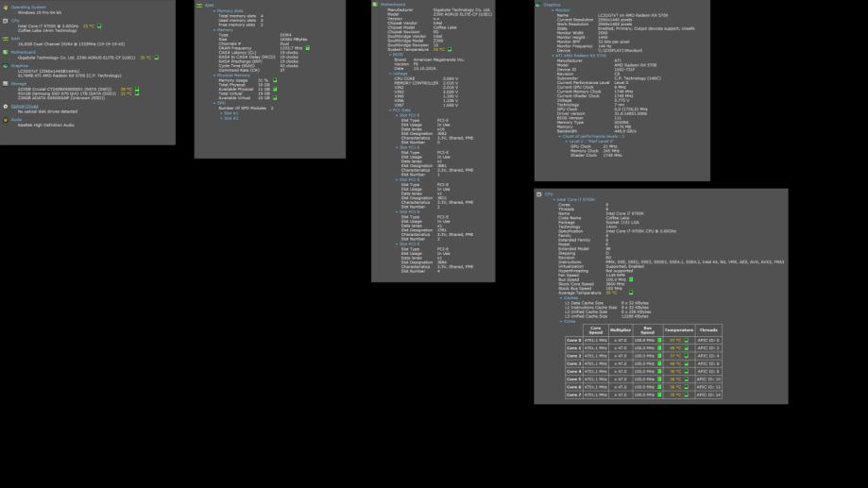The height and width of the screenshot is (488, 868).
Task: Click CPU chip icon in summary panel
Action: pos(6,21)
